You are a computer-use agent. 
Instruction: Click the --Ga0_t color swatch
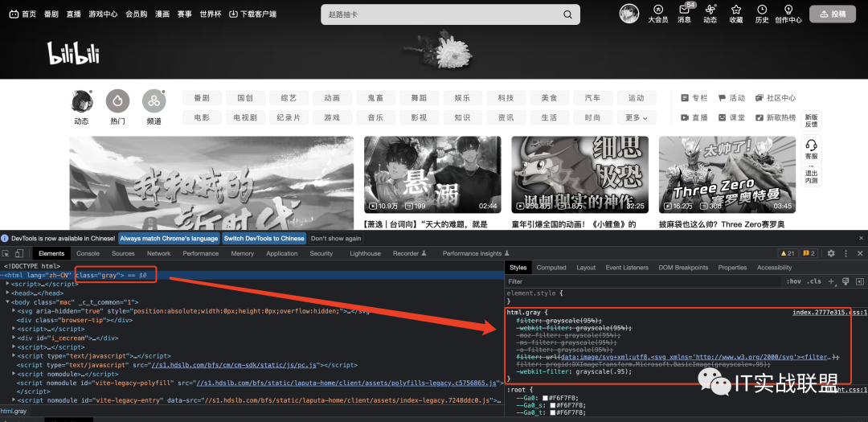(552, 412)
